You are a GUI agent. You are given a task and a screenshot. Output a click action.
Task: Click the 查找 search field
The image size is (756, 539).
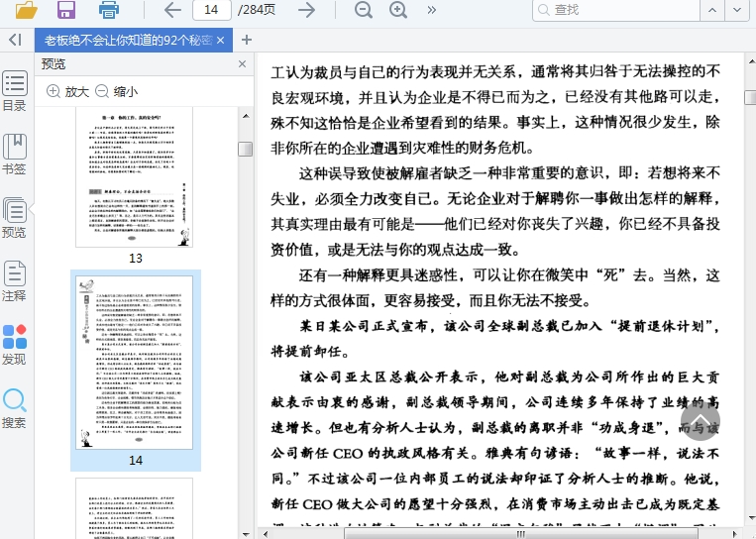[615, 10]
